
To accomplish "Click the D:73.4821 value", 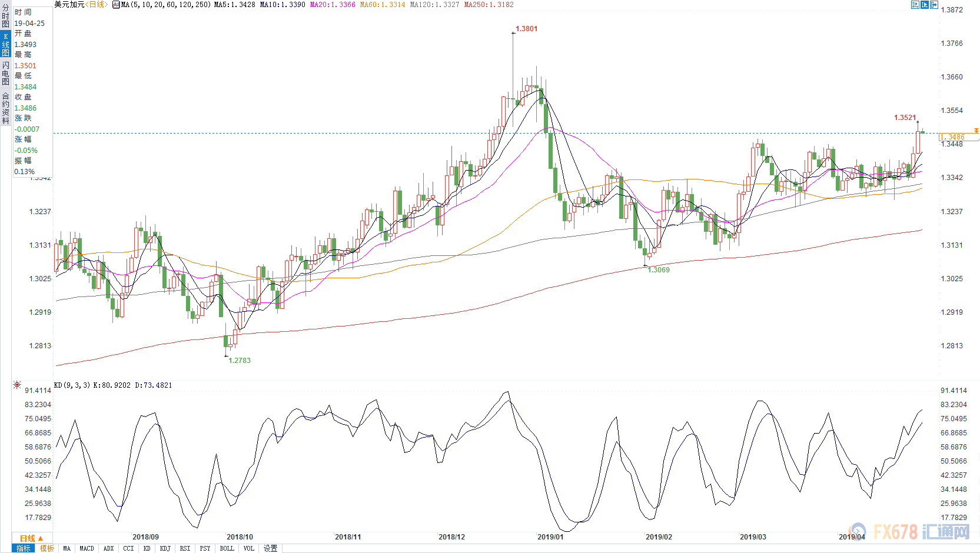I will click(x=154, y=385).
